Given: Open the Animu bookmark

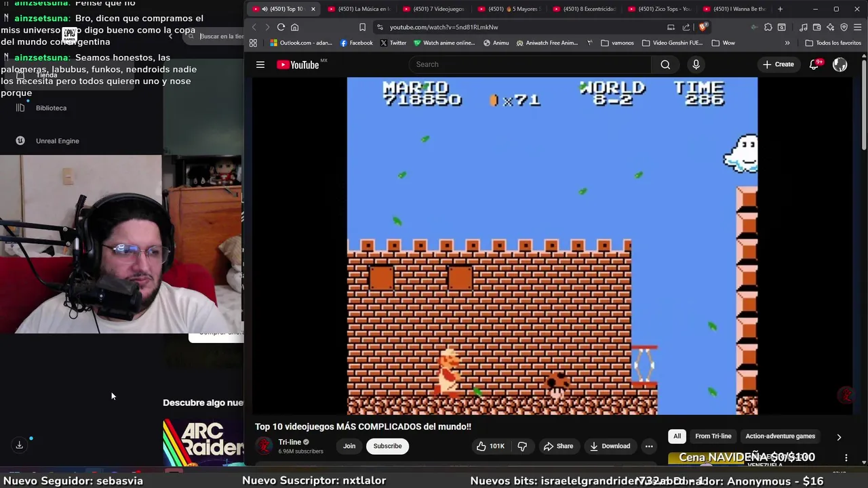Looking at the screenshot, I should (496, 43).
